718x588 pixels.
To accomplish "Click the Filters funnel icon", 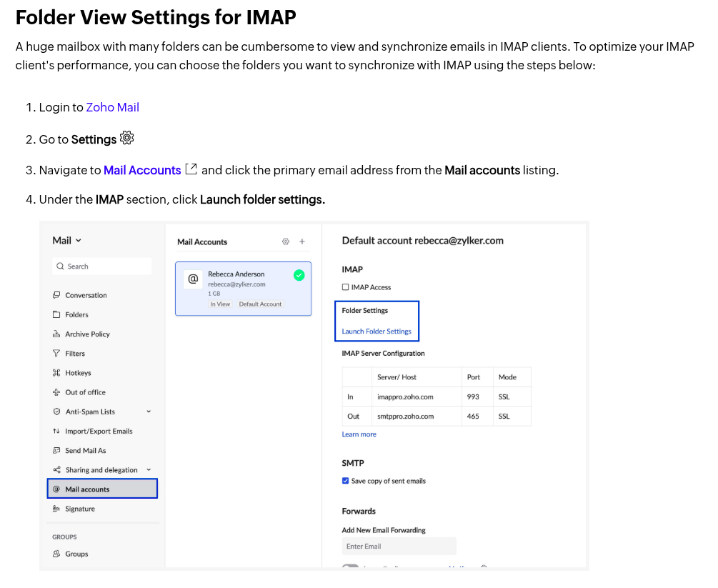I will coord(56,353).
